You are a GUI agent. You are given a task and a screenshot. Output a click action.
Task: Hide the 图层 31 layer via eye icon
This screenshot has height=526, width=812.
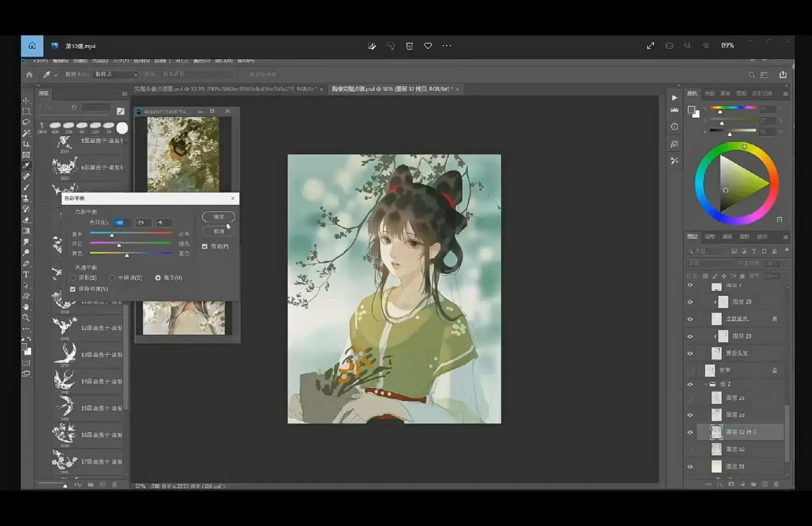690,467
